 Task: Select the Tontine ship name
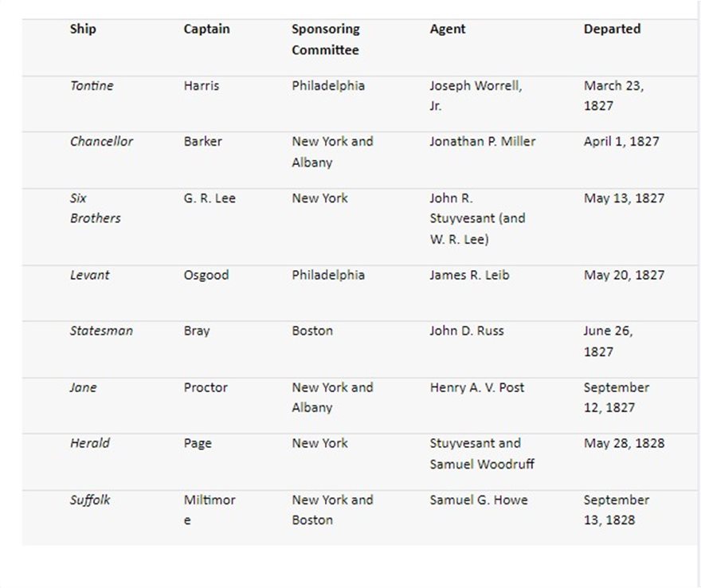[92, 85]
